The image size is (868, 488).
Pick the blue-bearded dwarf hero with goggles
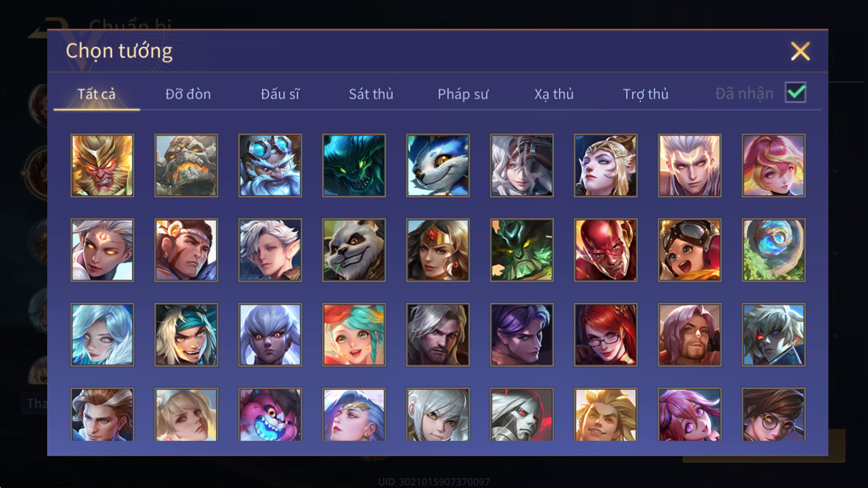pos(270,166)
